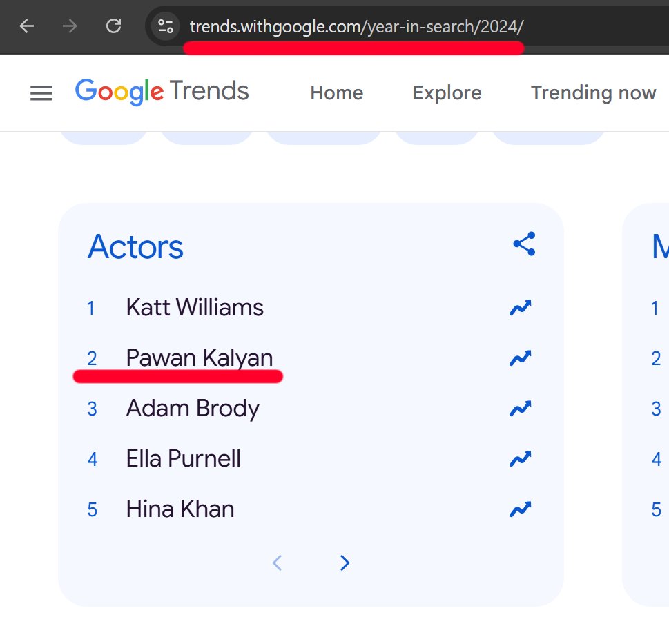
Task: Click rank number 1 in Actors list
Action: point(90,309)
